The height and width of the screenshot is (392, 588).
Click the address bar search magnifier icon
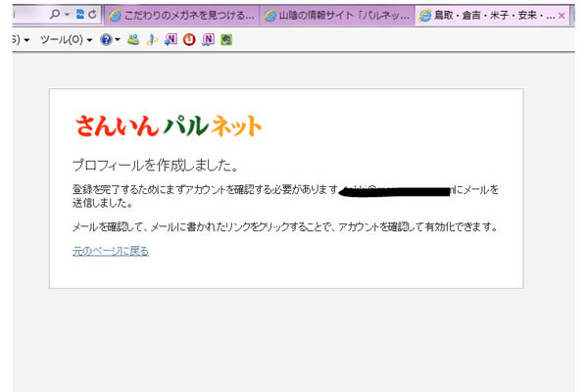54,15
